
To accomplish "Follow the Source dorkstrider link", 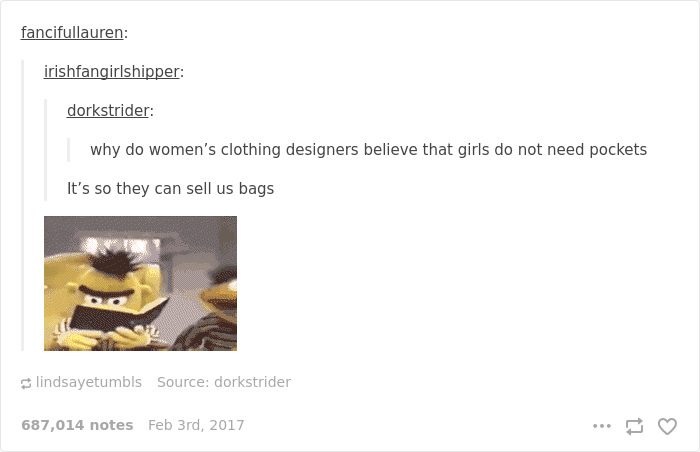I will coord(252,382).
